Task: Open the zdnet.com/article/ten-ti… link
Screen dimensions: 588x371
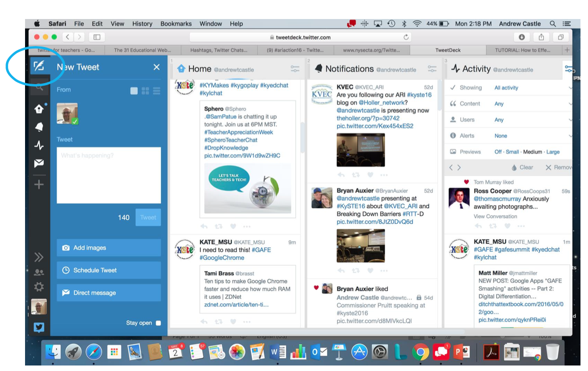Action: coord(236,305)
